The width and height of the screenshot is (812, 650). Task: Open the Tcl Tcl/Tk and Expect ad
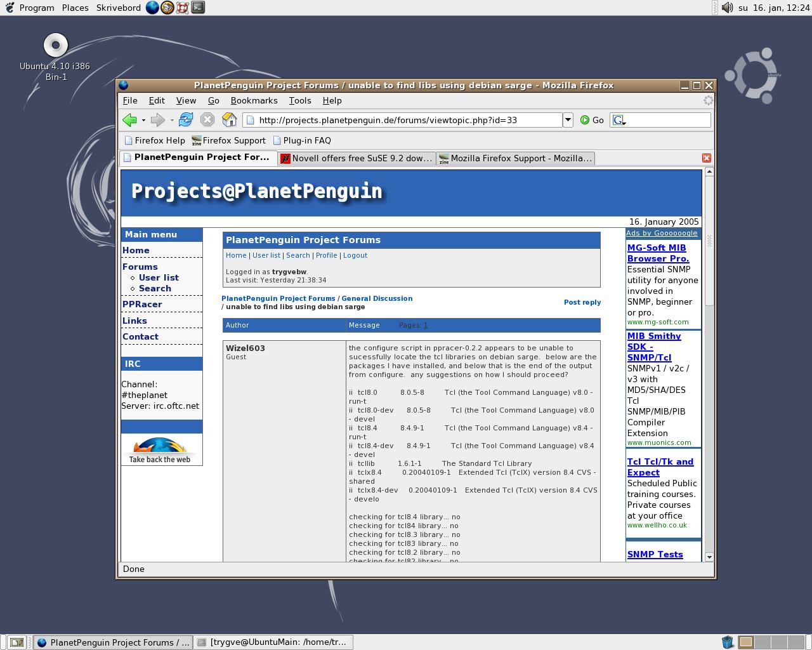click(x=660, y=467)
